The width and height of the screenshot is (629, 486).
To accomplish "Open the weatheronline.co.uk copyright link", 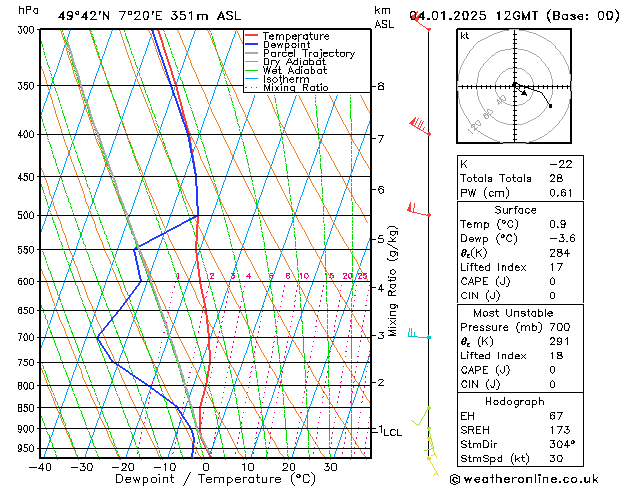I will [x=525, y=479].
